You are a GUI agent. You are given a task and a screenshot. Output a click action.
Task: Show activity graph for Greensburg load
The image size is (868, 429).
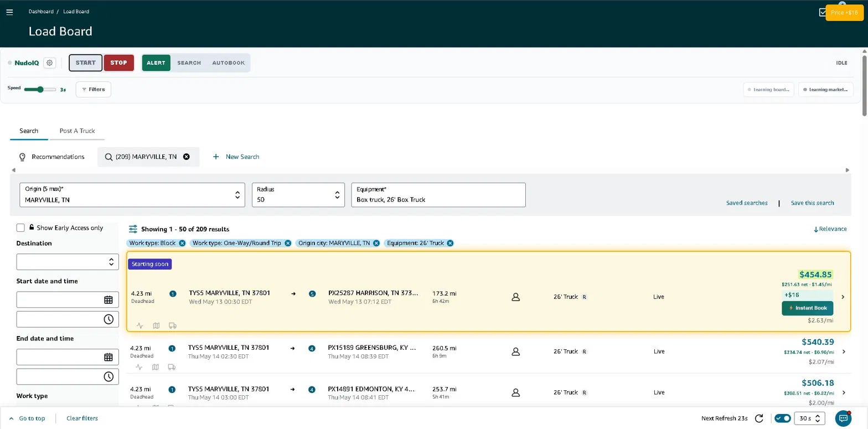(x=139, y=366)
